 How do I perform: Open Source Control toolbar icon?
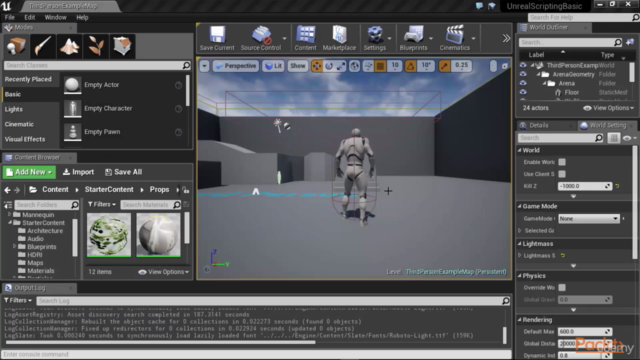point(261,38)
